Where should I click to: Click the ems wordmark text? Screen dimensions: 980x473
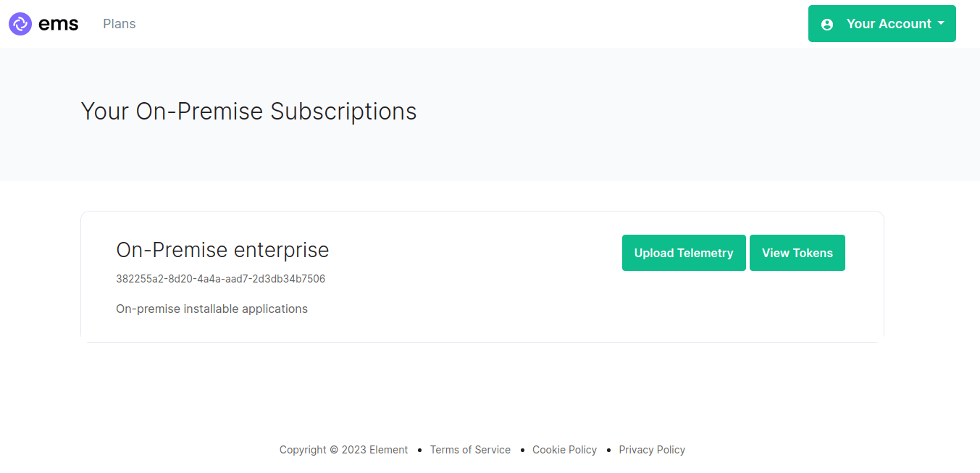(58, 24)
